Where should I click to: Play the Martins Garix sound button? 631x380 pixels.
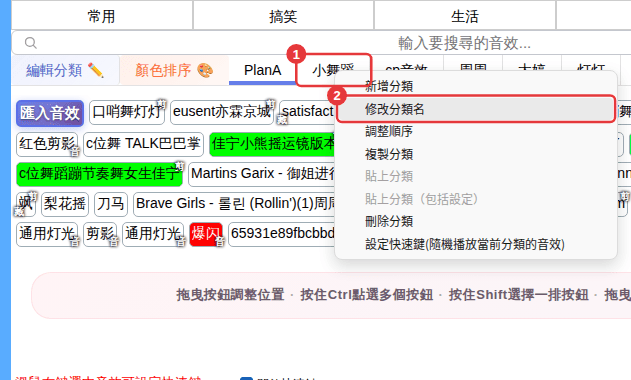pos(262,174)
